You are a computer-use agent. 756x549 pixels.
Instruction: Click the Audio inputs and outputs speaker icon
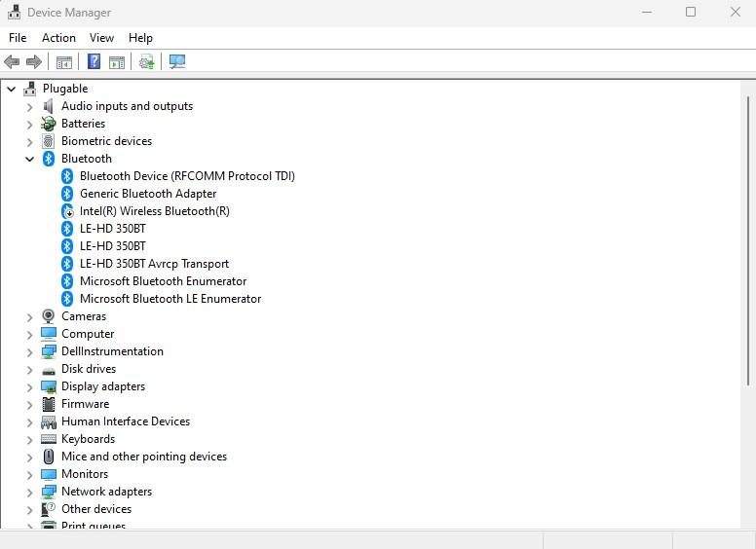click(x=48, y=106)
